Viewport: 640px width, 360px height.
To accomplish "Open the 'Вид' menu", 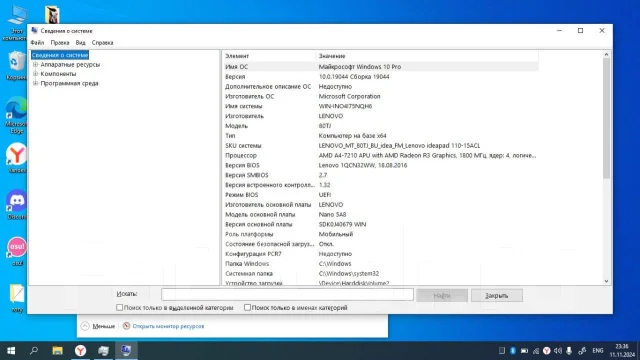I will tap(80, 42).
